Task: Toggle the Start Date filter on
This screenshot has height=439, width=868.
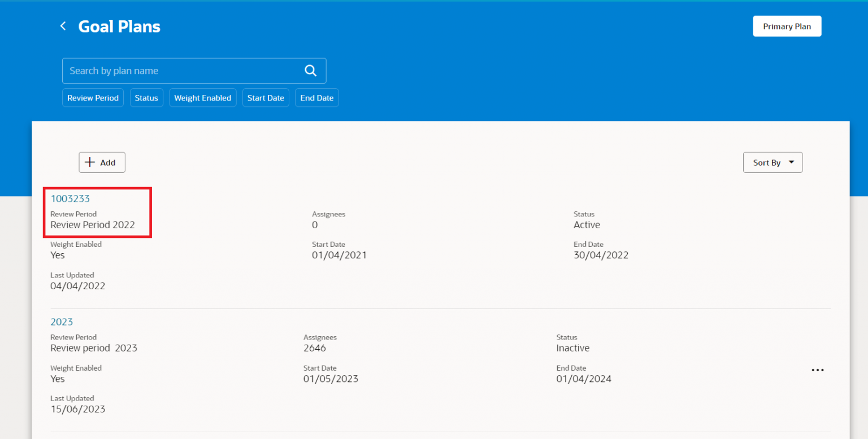Action: tap(266, 97)
